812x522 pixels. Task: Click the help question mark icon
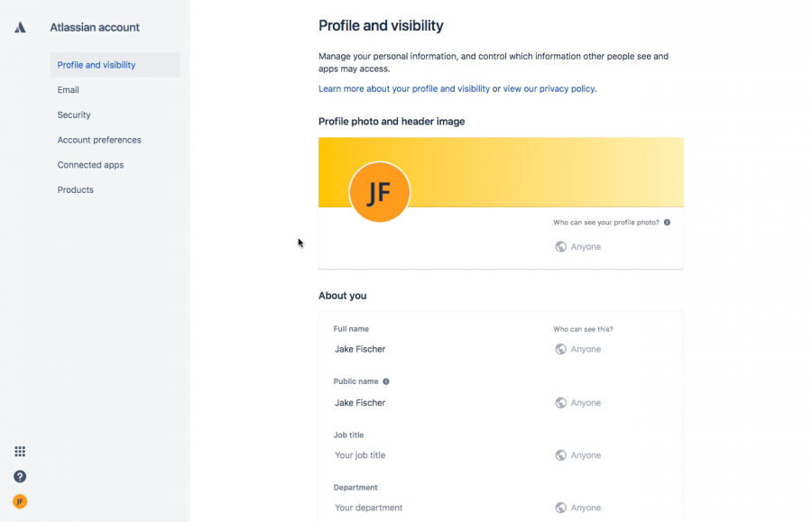tap(20, 476)
